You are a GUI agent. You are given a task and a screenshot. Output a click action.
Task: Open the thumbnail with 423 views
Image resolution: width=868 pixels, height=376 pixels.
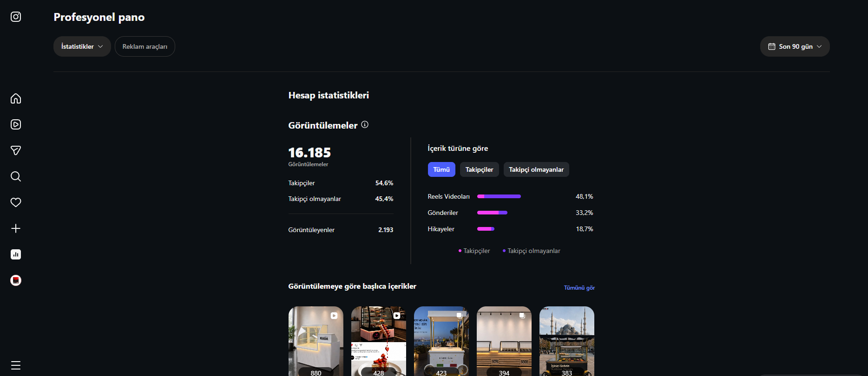coord(441,341)
